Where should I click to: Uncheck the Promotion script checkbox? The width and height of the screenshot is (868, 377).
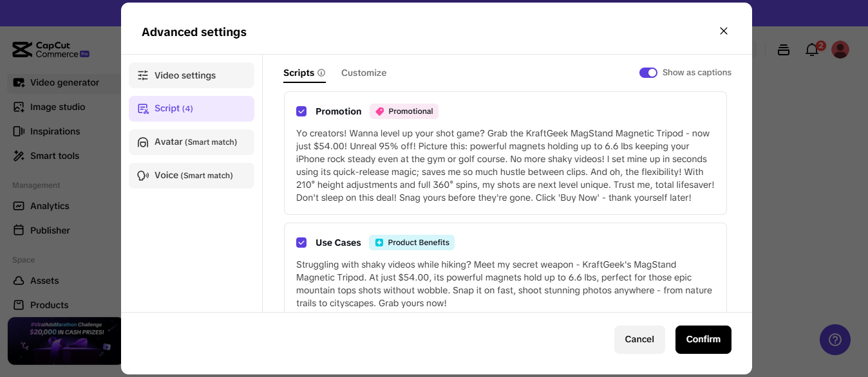coord(301,111)
